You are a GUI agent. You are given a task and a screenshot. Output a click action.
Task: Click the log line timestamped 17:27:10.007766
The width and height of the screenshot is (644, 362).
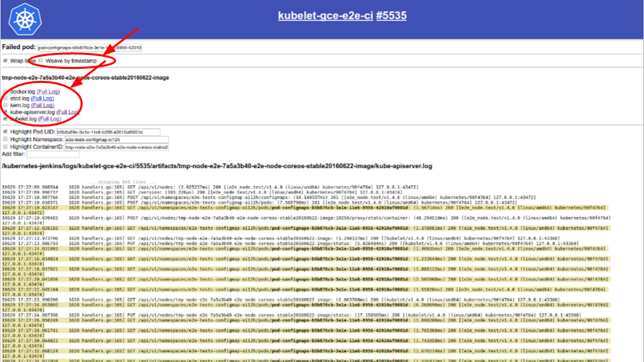coord(268,197)
